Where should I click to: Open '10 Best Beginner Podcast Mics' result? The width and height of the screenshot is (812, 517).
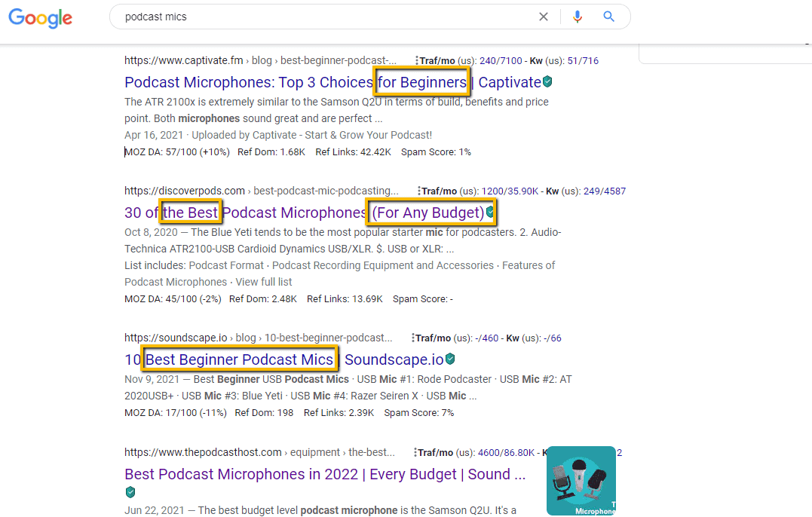coord(283,359)
